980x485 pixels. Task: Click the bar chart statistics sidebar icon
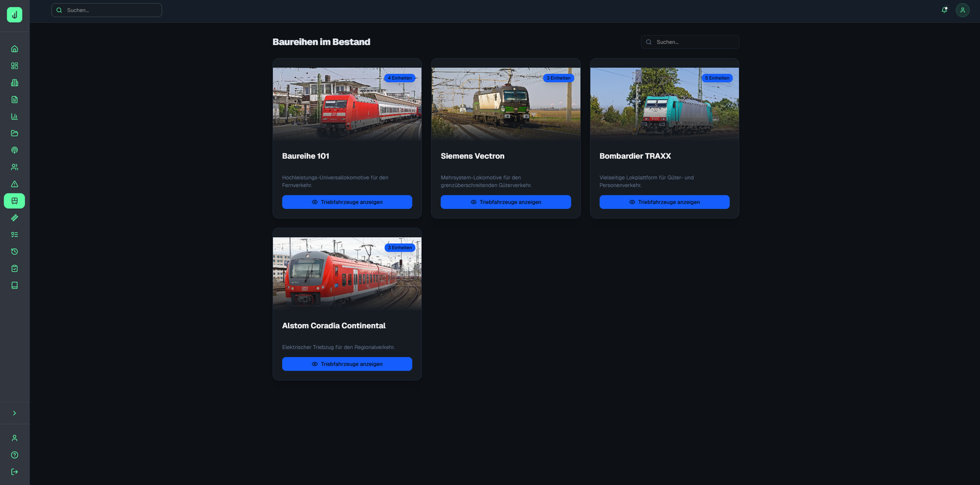coord(15,116)
